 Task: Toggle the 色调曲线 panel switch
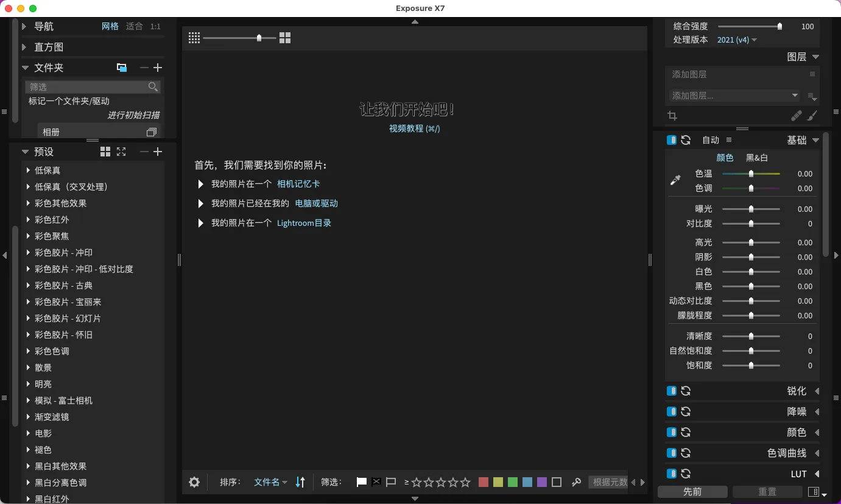tap(672, 453)
